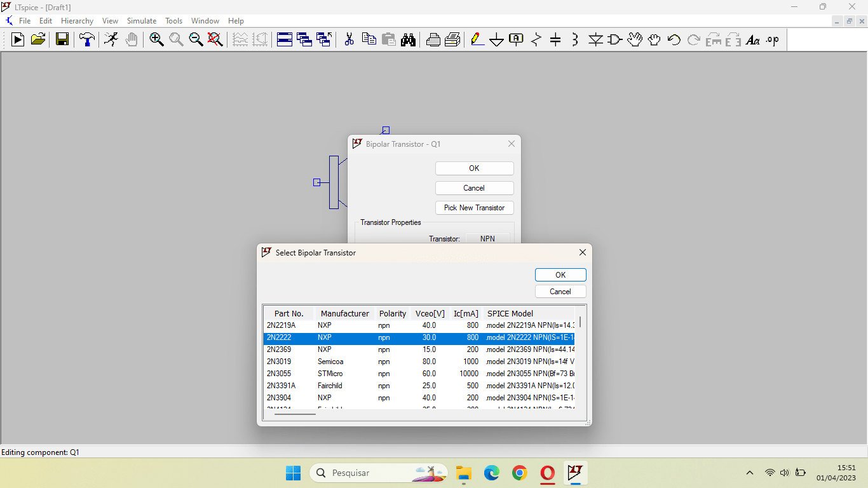The width and height of the screenshot is (868, 488).
Task: Open the Transistor NPN type selector
Action: 487,239
